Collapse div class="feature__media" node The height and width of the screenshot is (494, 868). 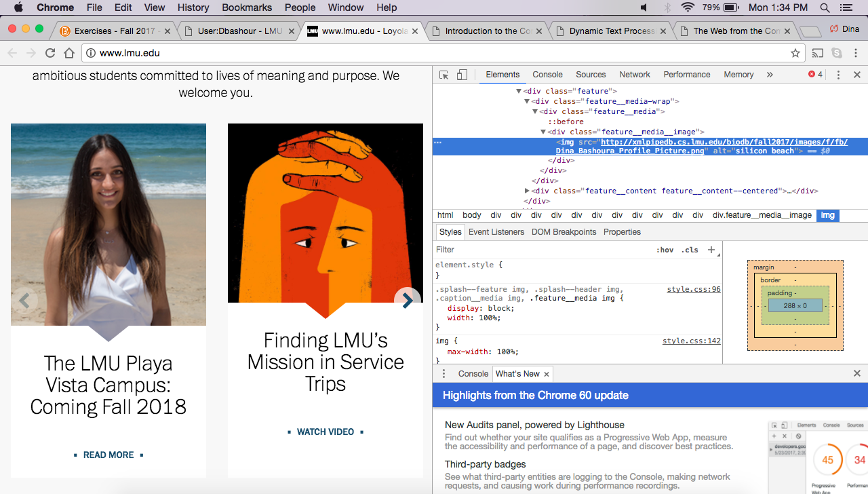click(535, 111)
